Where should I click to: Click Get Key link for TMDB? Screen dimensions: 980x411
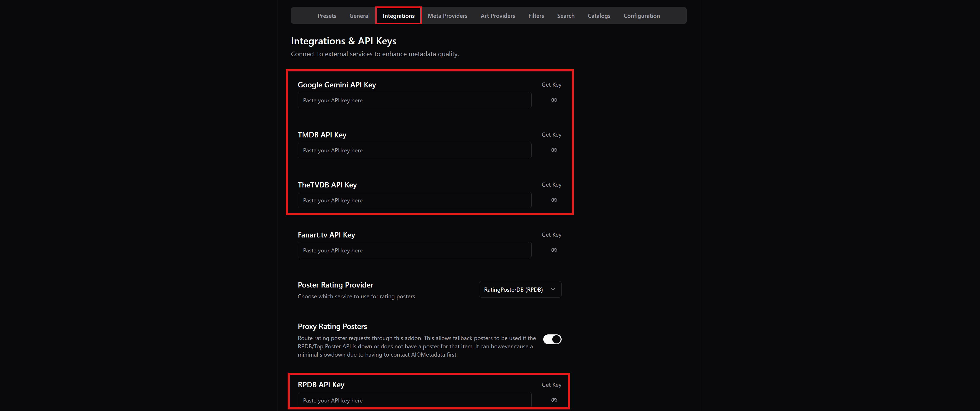click(551, 135)
